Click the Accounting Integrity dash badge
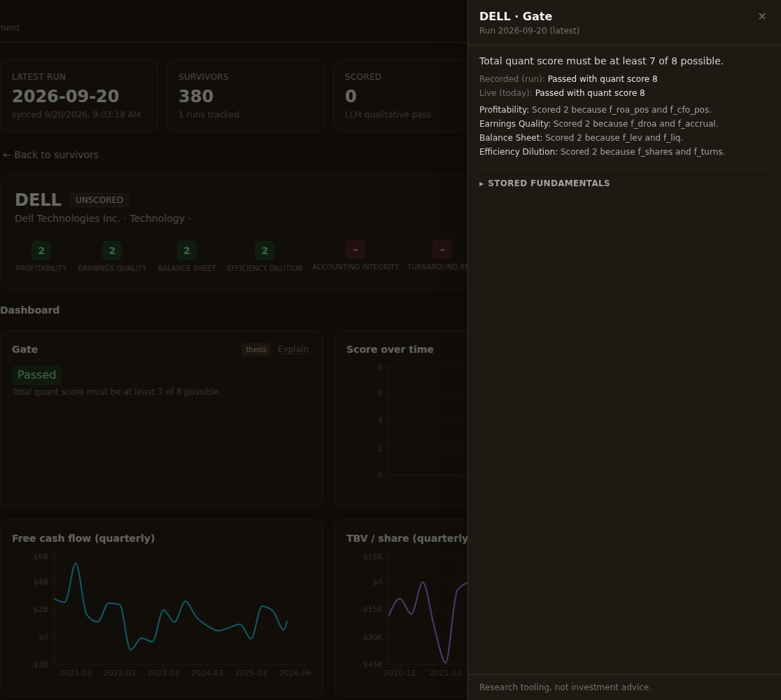The width and height of the screenshot is (781, 700). [356, 250]
